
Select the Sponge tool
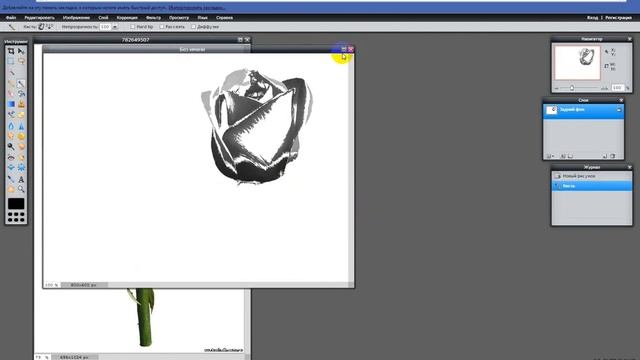(x=21, y=136)
